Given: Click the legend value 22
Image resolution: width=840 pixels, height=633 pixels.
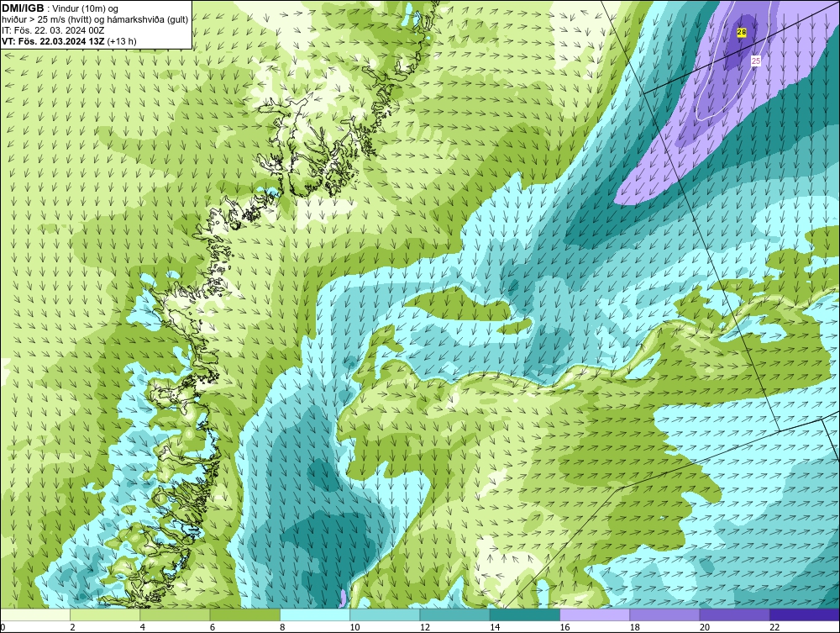Looking at the screenshot, I should (x=774, y=628).
